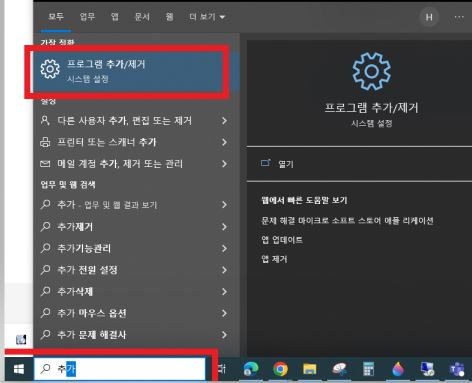Switch to the 웹 tab

[x=170, y=16]
